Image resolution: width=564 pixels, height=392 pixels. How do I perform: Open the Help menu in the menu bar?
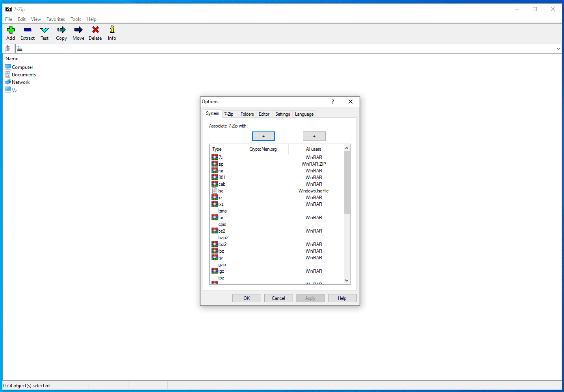click(91, 19)
